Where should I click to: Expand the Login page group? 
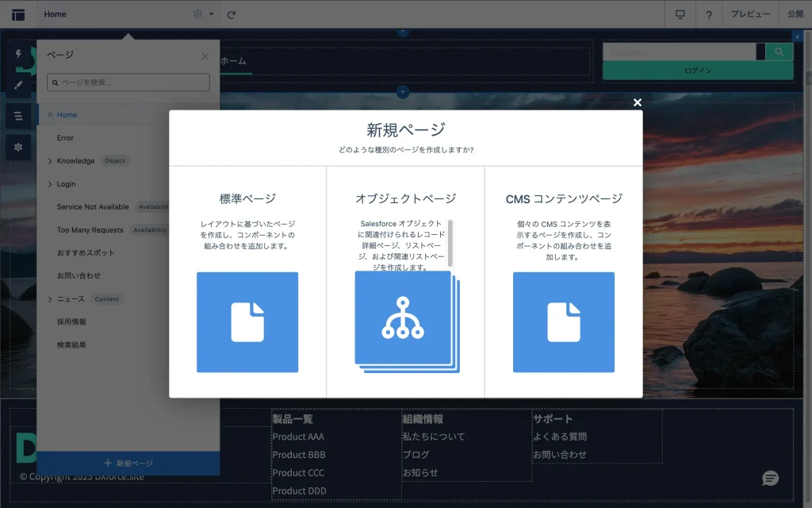pyautogui.click(x=50, y=184)
